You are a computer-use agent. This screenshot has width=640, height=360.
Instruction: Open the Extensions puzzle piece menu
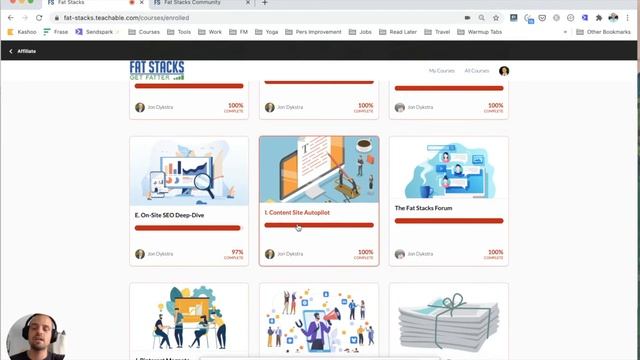[x=599, y=18]
